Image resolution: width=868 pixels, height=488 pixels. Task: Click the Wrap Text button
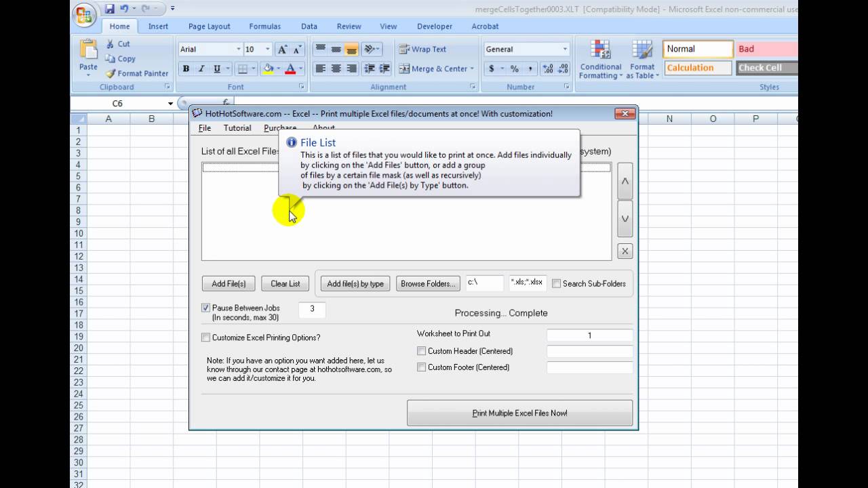422,49
